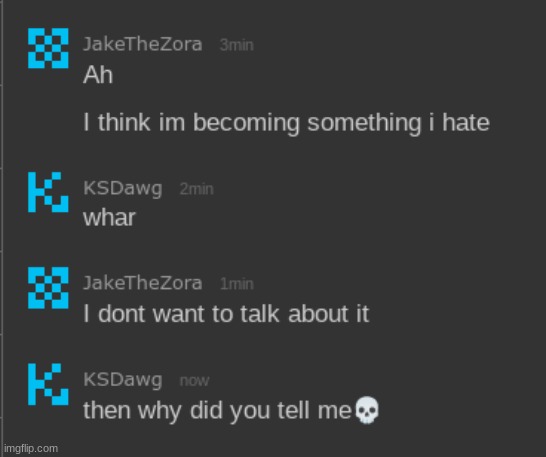Screen dimensions: 546x457
Task: Click the "whar" message
Action: coord(109,218)
